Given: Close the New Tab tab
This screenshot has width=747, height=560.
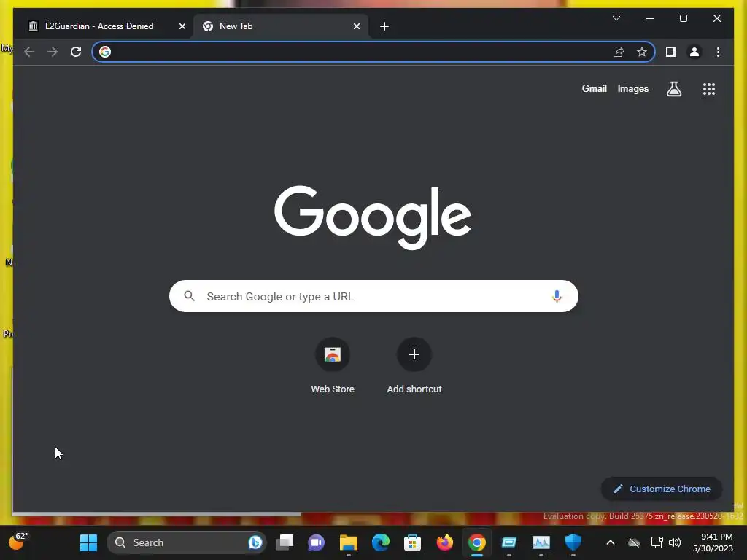Looking at the screenshot, I should pos(356,27).
